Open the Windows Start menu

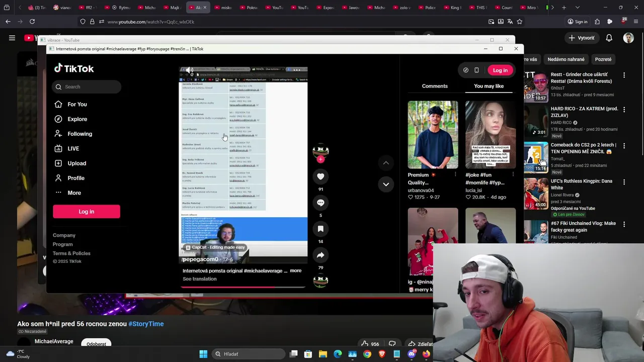[x=203, y=354]
